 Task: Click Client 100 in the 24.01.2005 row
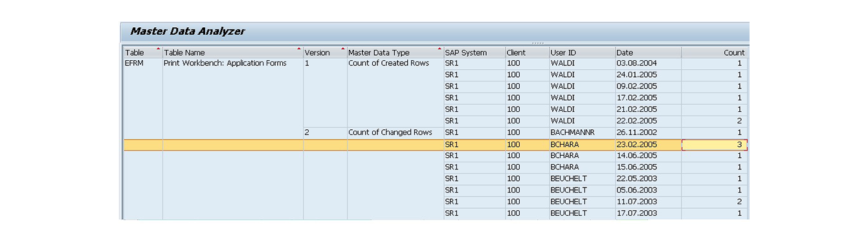(527, 75)
